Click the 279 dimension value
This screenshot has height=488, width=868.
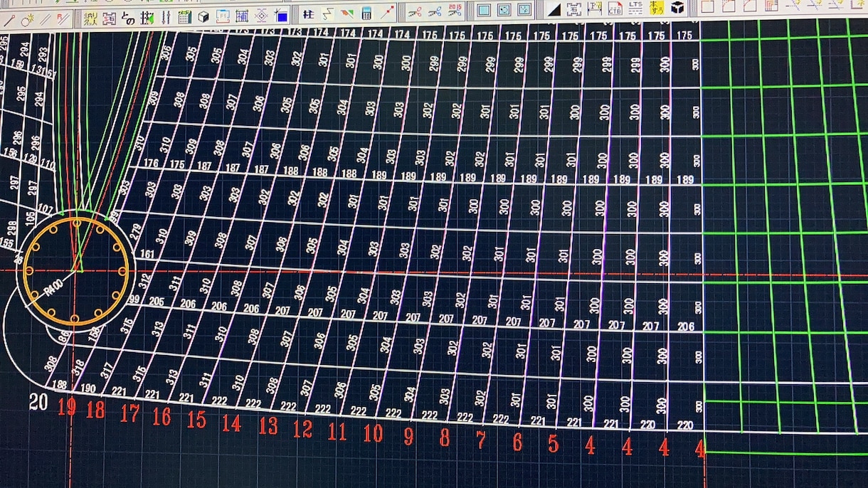tap(136, 231)
